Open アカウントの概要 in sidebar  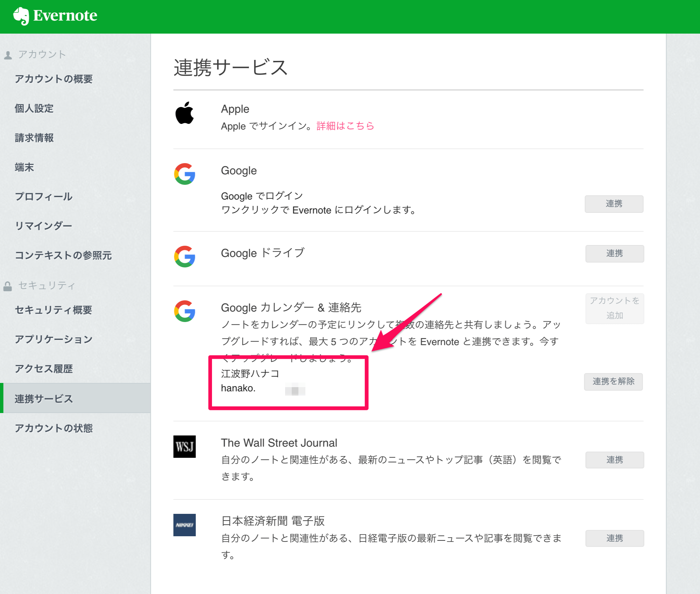(x=54, y=79)
